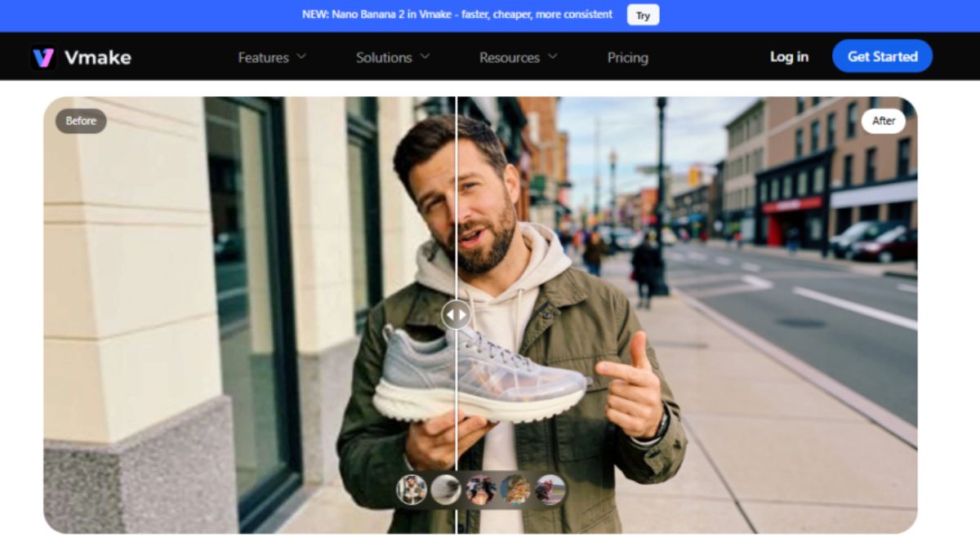The image size is (980, 551).
Task: Expand the chevron next to Features
Action: click(x=301, y=56)
